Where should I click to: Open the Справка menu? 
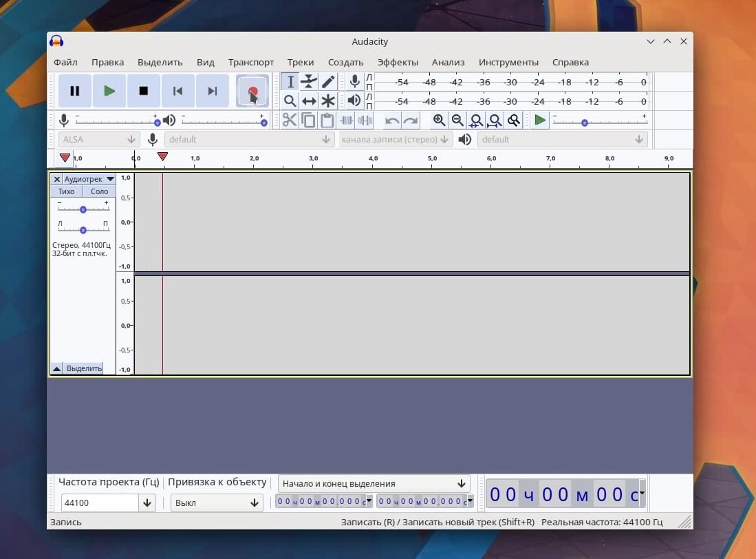(570, 62)
